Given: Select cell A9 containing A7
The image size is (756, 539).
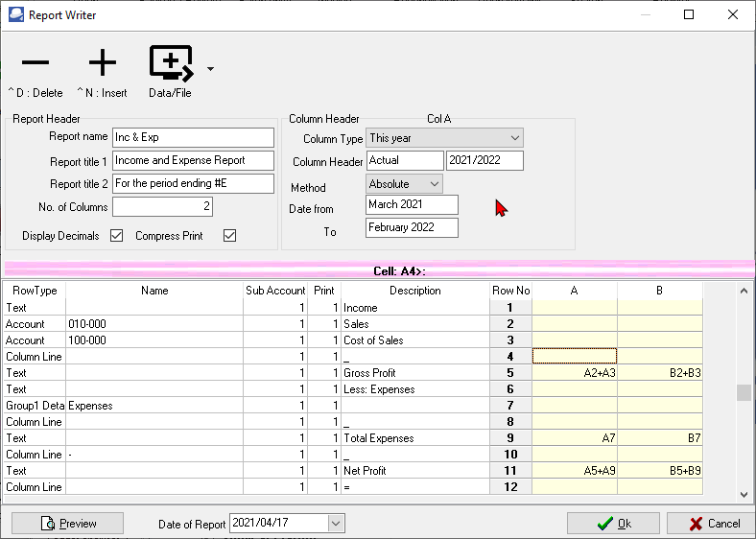Looking at the screenshot, I should tap(575, 438).
